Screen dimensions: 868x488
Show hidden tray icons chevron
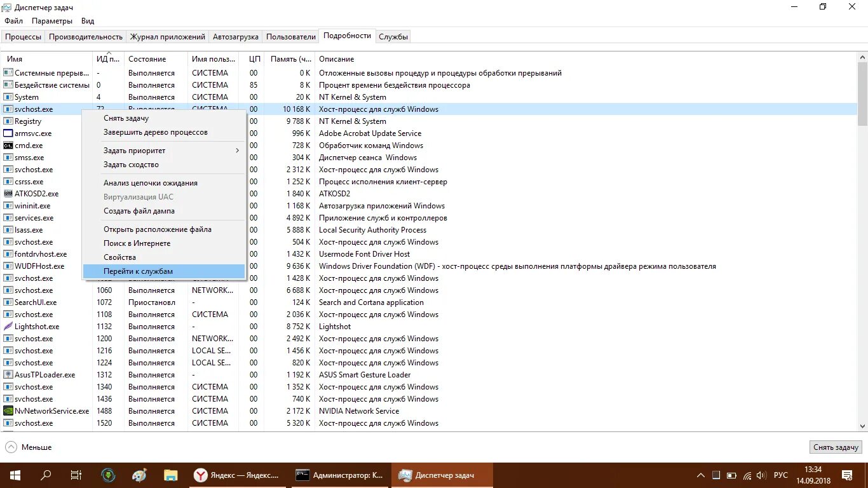click(x=701, y=475)
